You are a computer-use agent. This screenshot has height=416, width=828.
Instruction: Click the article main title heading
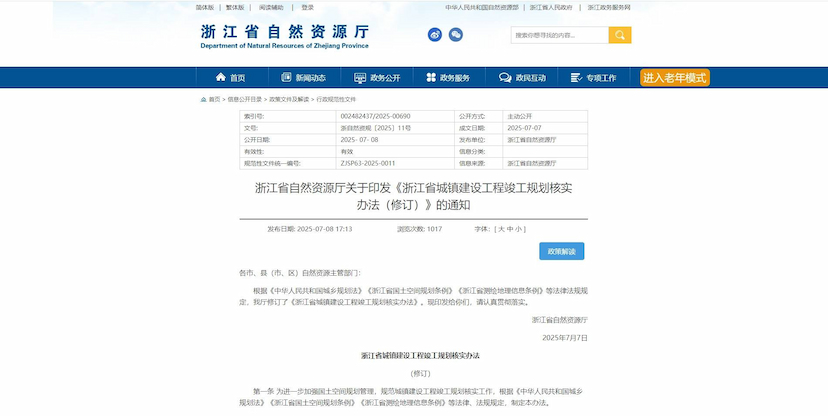click(413, 196)
